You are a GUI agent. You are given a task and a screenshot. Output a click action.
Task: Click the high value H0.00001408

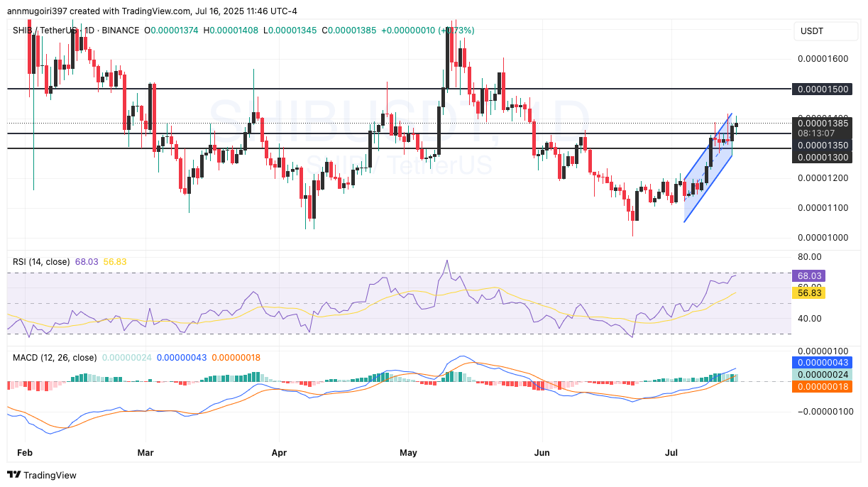click(x=232, y=31)
